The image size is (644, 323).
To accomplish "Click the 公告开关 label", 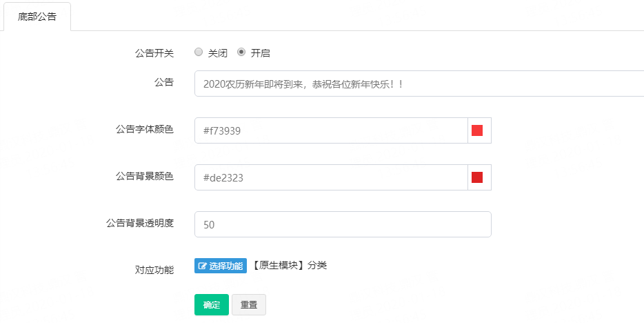I will pos(154,53).
